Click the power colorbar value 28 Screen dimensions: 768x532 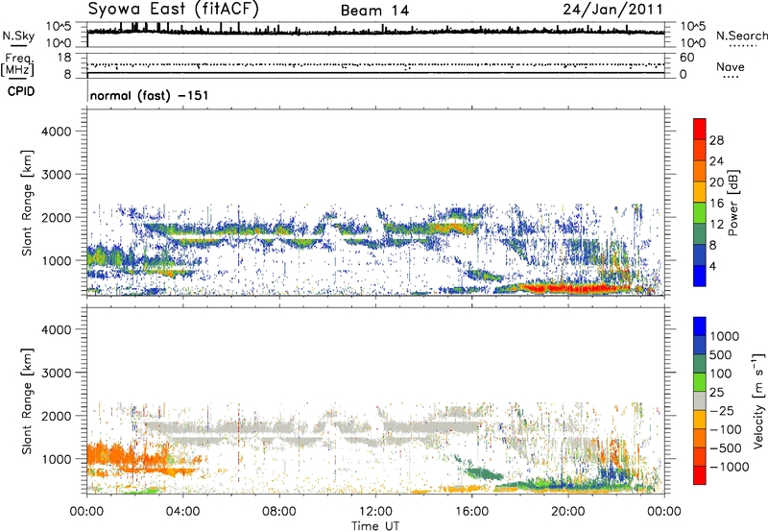pyautogui.click(x=716, y=140)
